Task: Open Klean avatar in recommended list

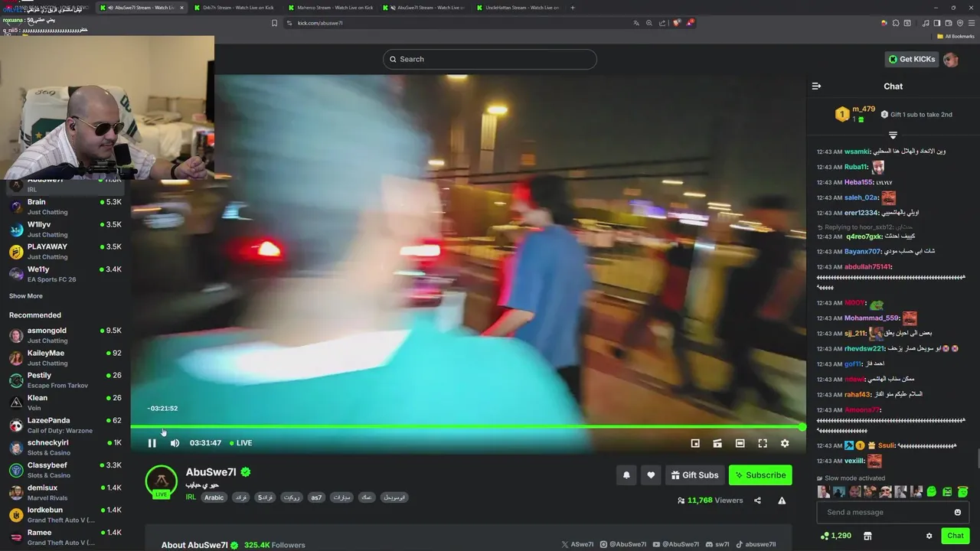Action: tap(16, 403)
